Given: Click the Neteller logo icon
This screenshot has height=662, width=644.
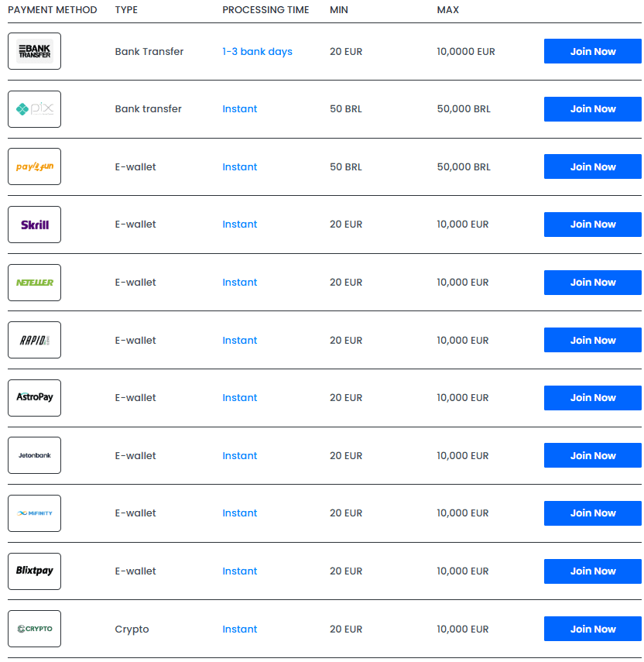Looking at the screenshot, I should click(x=34, y=283).
